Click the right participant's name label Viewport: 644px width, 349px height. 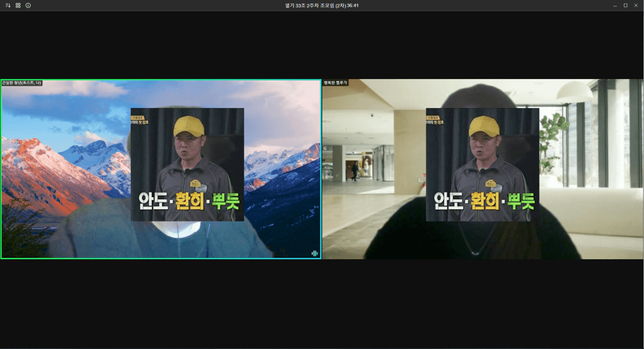[x=336, y=83]
